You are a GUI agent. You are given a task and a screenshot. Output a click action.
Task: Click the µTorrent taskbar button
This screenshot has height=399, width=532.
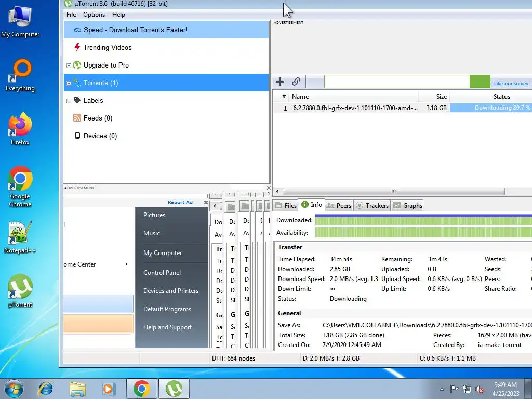174,389
